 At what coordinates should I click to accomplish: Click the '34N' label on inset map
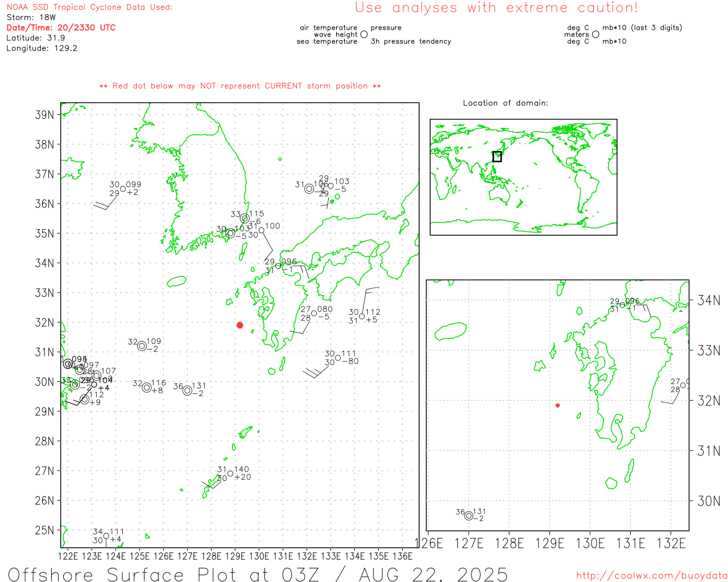[709, 300]
